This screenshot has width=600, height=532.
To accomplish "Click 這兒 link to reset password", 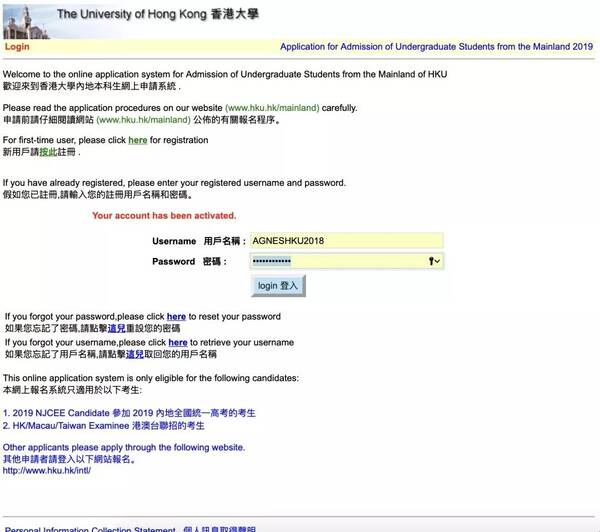I will (117, 328).
